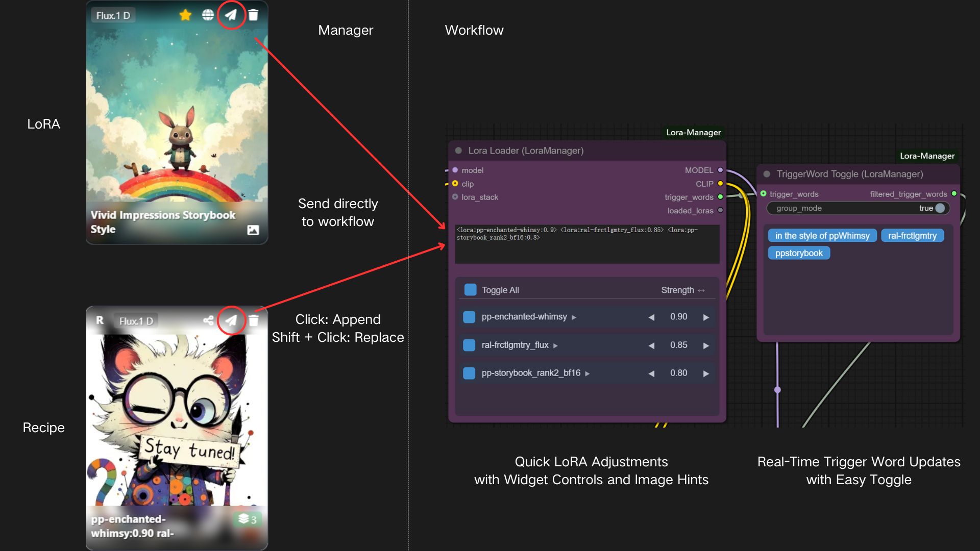The height and width of the screenshot is (551, 980).
Task: Toggle the ppstorybook trigger word tag
Action: (x=799, y=253)
